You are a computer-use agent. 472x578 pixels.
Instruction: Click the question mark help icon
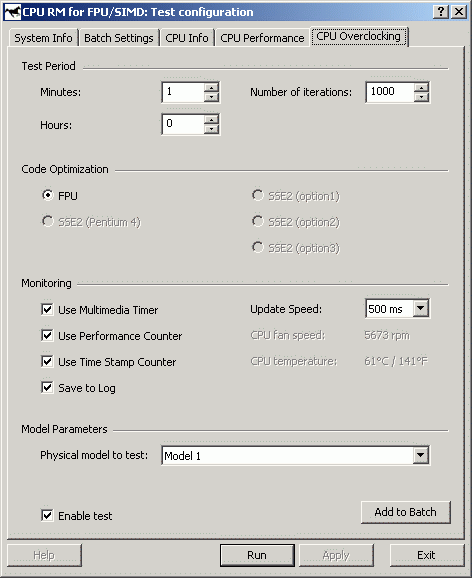441,12
